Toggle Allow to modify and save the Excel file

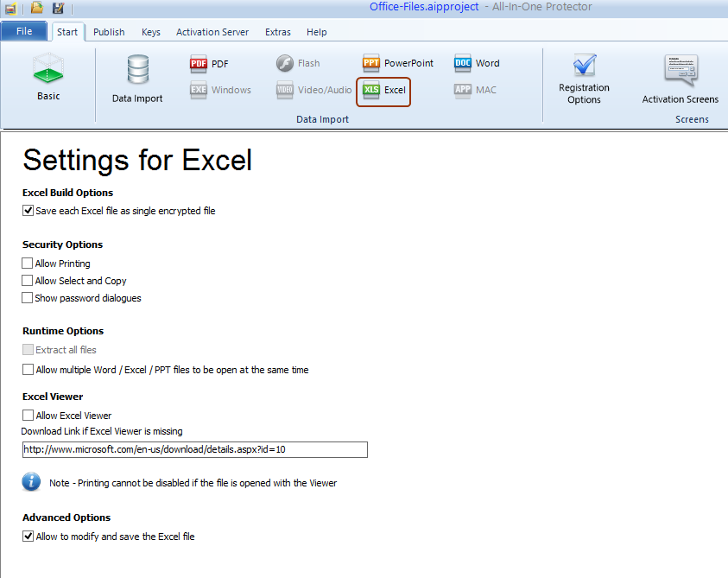click(28, 537)
